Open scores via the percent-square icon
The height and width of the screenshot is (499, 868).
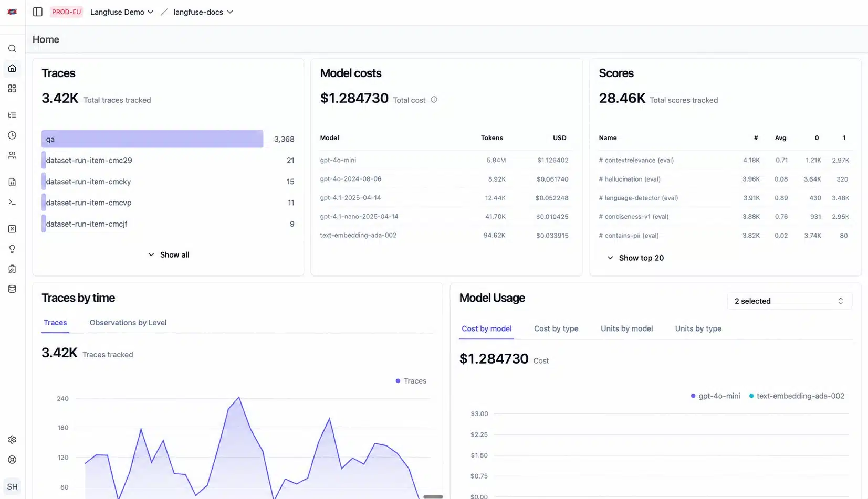pos(12,229)
